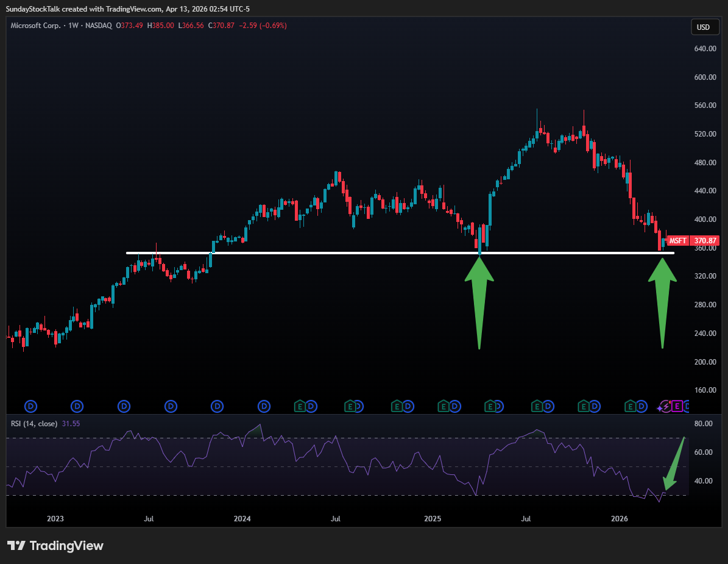
Task: Click the Microsoft Corp. symbol title
Action: tap(35, 26)
